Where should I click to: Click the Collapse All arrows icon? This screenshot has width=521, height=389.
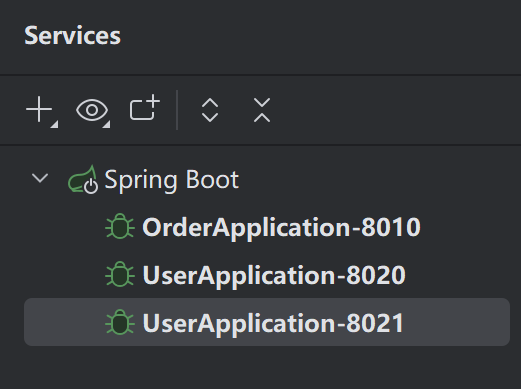pyautogui.click(x=262, y=110)
